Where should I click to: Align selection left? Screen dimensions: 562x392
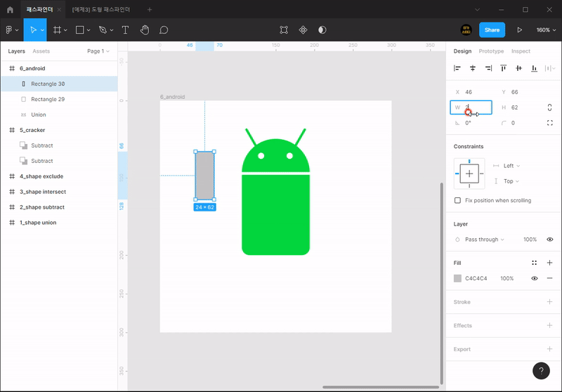[x=457, y=68]
